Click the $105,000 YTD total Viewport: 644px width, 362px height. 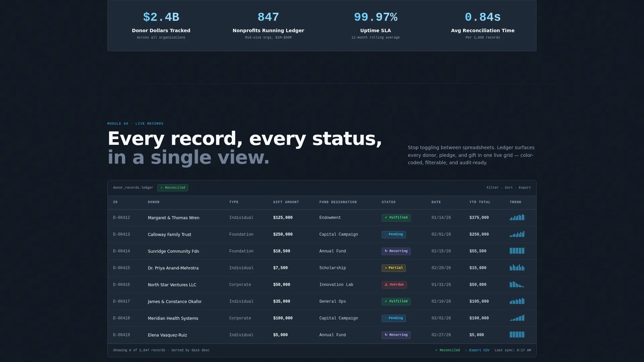point(479,302)
